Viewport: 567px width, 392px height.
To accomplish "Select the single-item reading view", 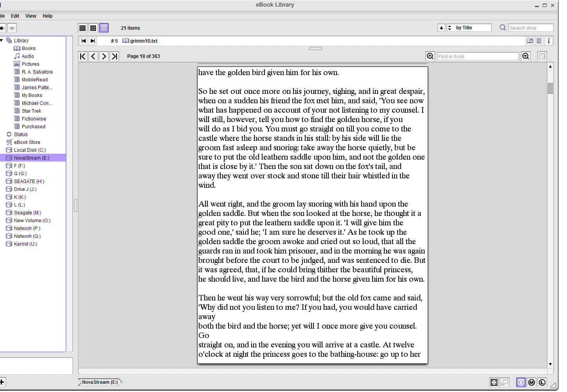I will pos(104,28).
